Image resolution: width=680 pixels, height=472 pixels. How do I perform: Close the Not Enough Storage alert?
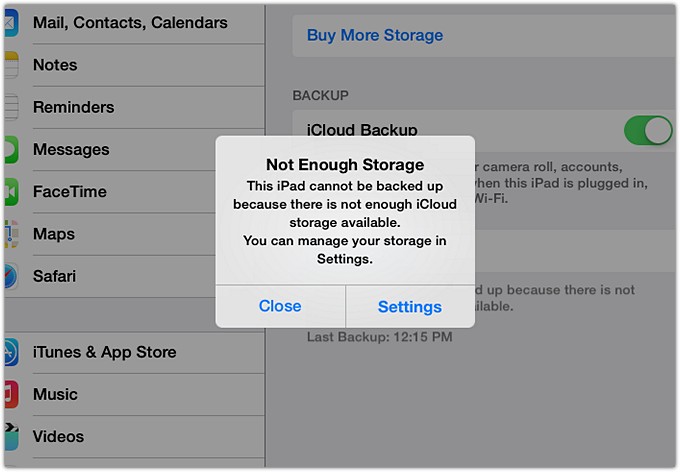[280, 306]
